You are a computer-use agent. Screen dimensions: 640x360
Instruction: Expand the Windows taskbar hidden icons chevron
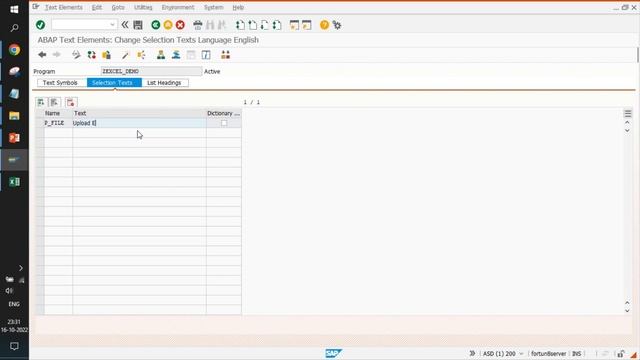21,268
